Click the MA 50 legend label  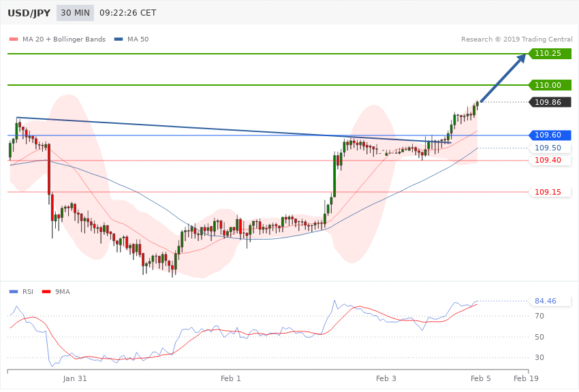pos(138,39)
